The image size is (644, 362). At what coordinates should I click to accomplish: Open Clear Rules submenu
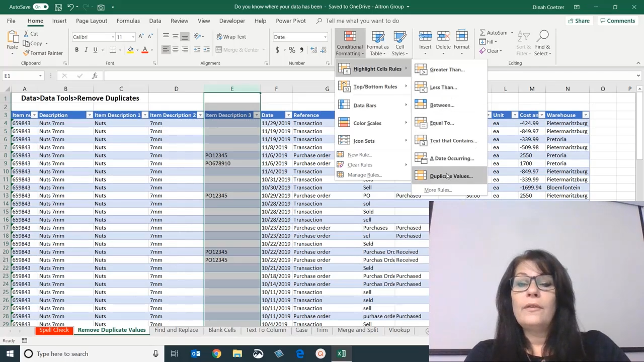coord(373,165)
